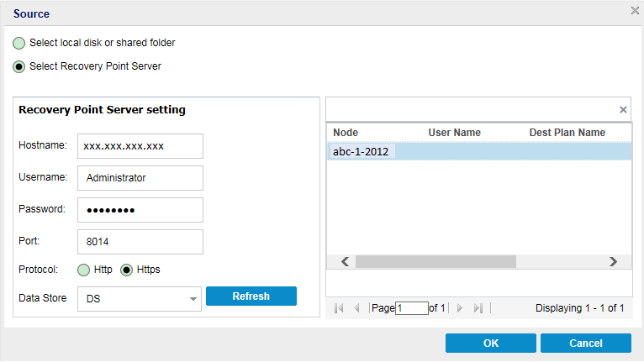Select local disk or shared folder option
Viewport: 644px width, 362px height.
[18, 43]
